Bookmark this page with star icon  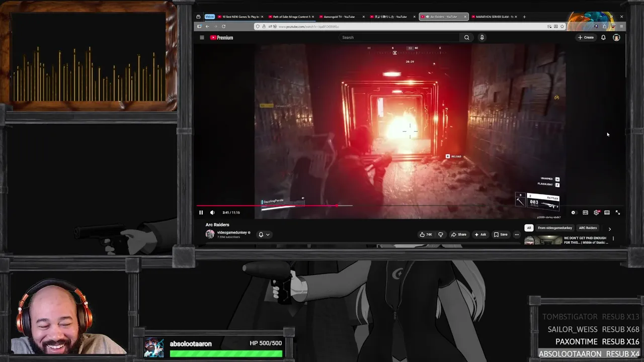[x=562, y=26]
